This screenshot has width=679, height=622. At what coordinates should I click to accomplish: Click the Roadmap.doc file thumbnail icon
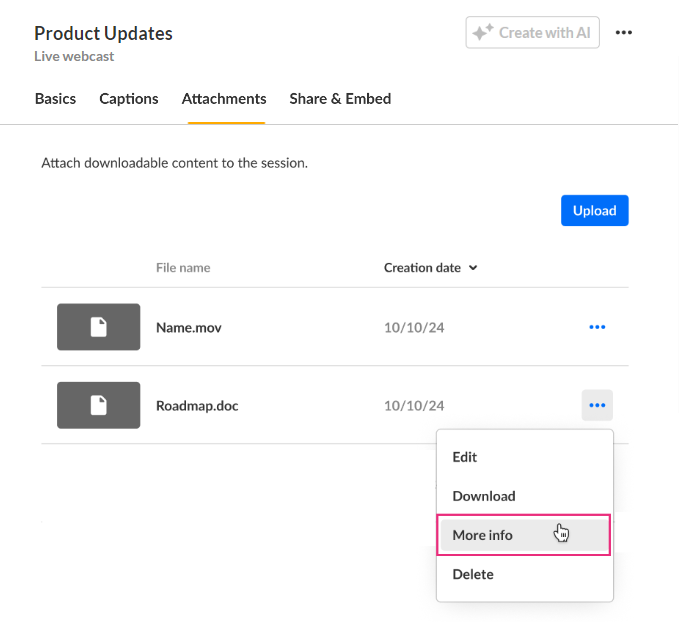click(98, 405)
